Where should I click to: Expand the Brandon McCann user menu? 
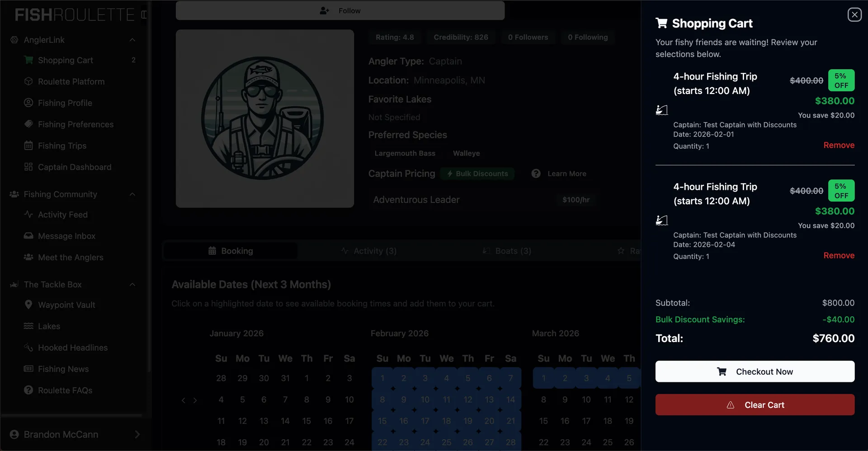tap(137, 434)
